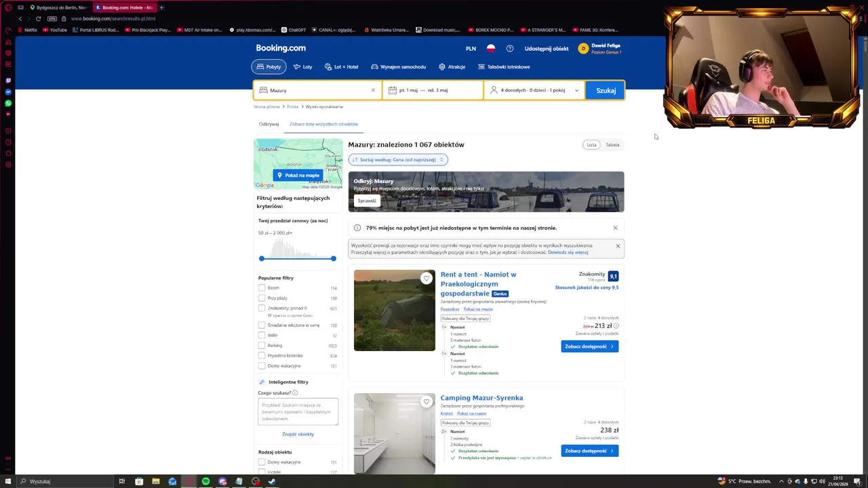Tick the Parking filter checkbox
The height and width of the screenshot is (488, 868).
pos(262,345)
